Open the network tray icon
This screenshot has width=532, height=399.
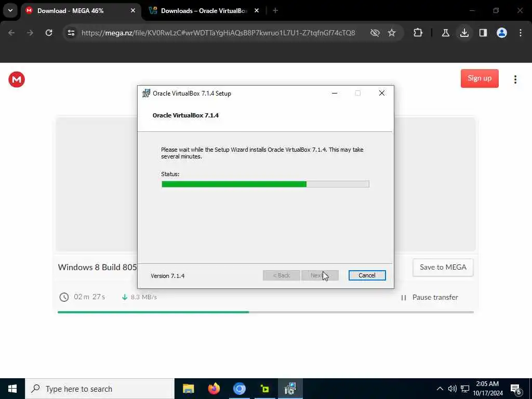coord(465,389)
